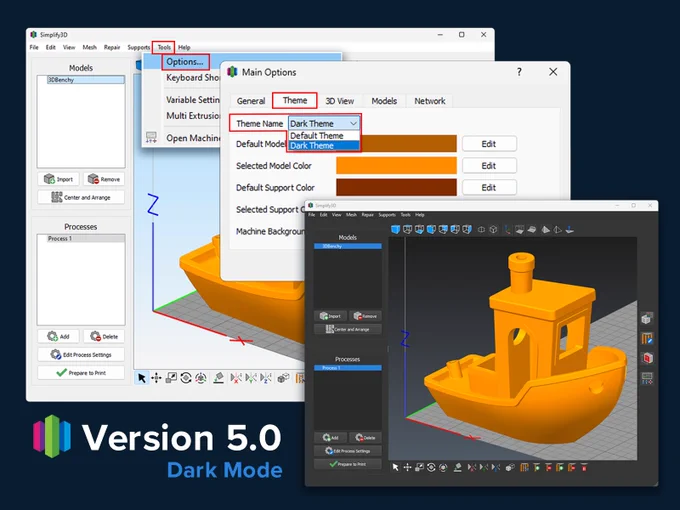Choose the scale tool in light window toolbar

click(x=171, y=378)
